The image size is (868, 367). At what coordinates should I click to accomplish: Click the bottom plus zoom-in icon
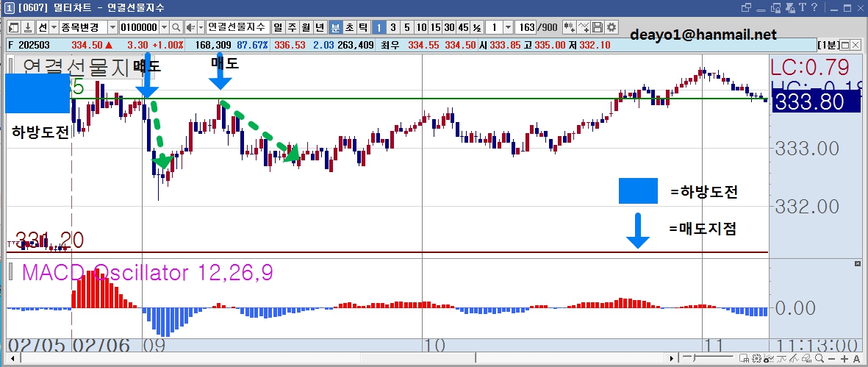click(844, 359)
